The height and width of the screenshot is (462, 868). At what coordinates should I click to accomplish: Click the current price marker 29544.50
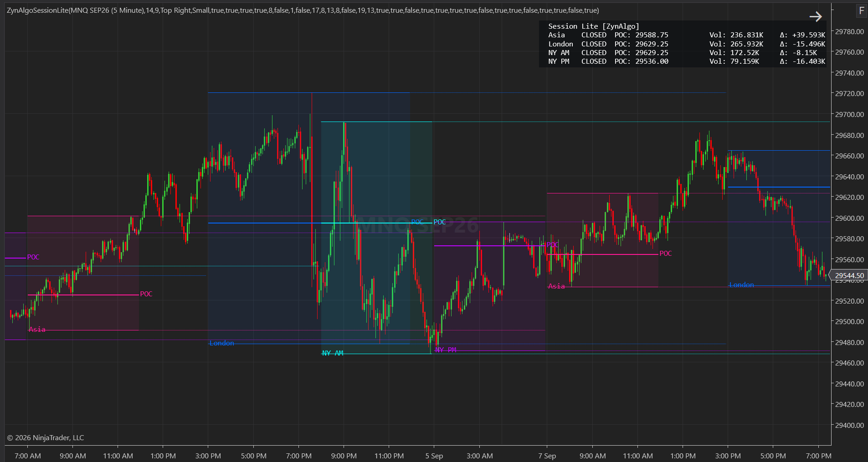tap(849, 275)
